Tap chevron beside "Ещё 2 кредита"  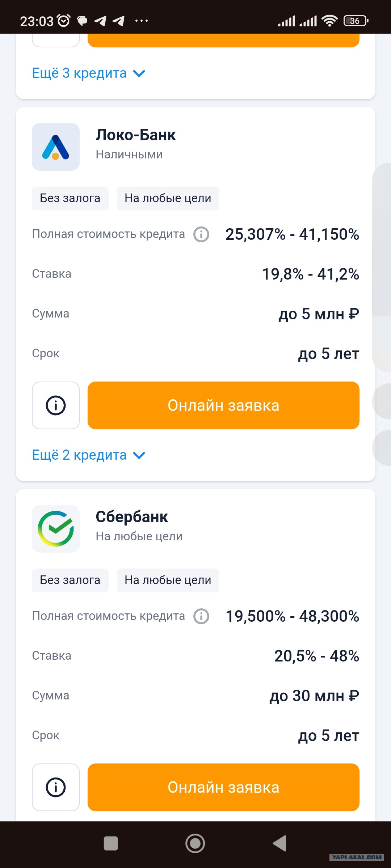(139, 456)
